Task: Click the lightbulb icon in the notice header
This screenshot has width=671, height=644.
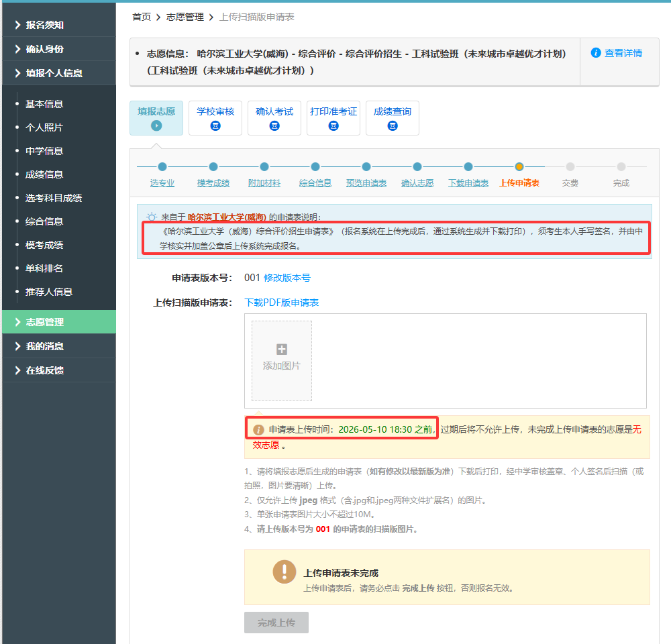Action: coord(152,217)
